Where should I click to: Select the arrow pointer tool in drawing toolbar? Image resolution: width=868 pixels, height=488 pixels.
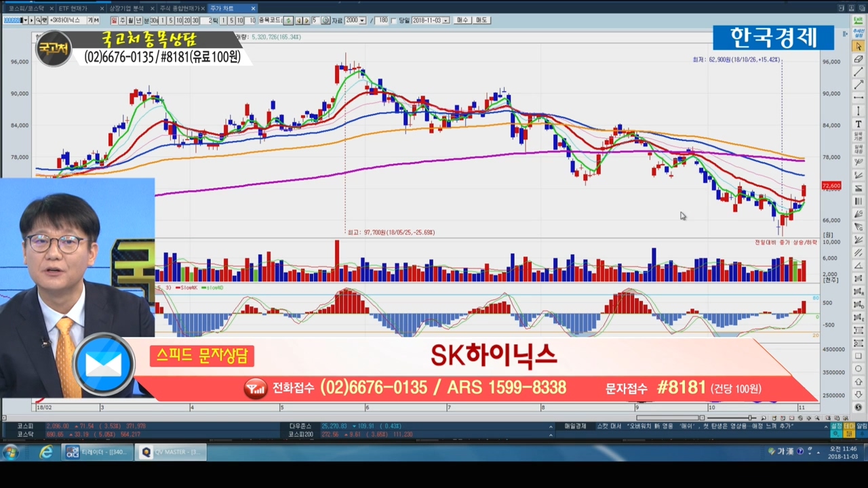(859, 47)
